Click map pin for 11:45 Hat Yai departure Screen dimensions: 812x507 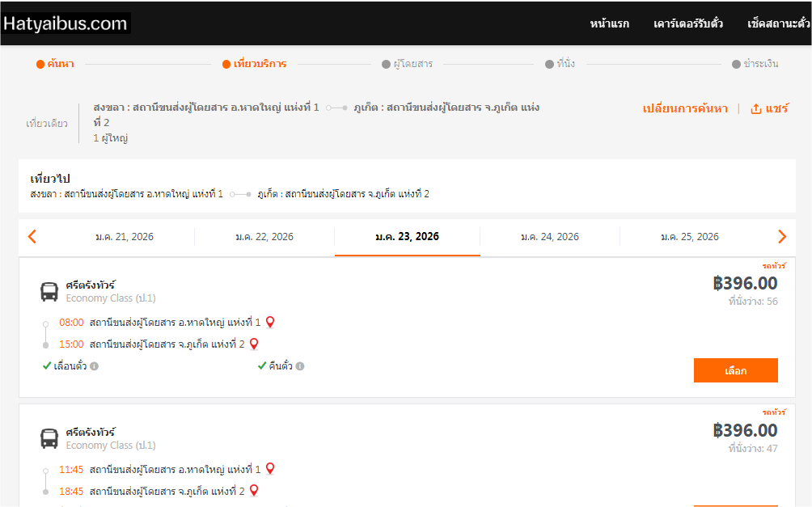click(270, 468)
